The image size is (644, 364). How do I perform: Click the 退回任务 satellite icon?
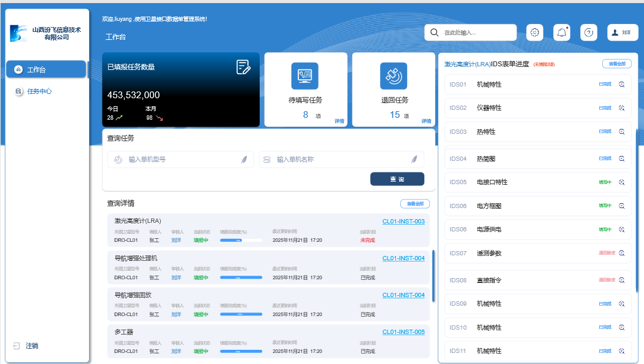click(x=394, y=76)
